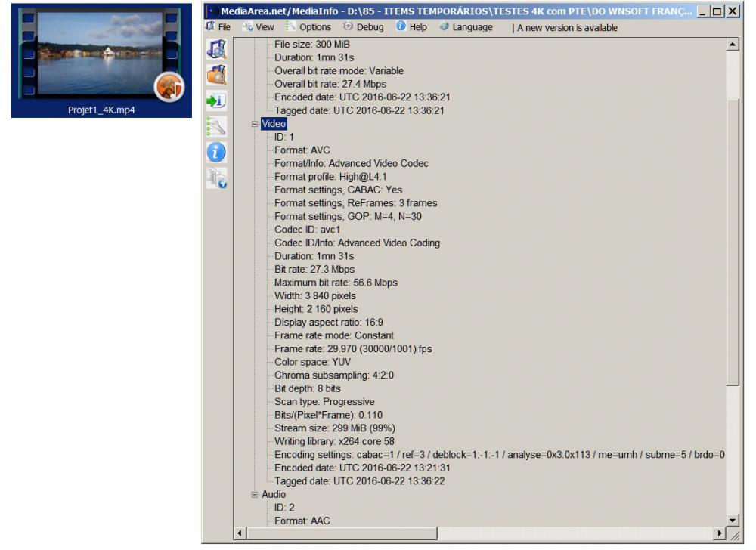Open the Options menu
This screenshot has height=550, width=756.
(x=308, y=27)
